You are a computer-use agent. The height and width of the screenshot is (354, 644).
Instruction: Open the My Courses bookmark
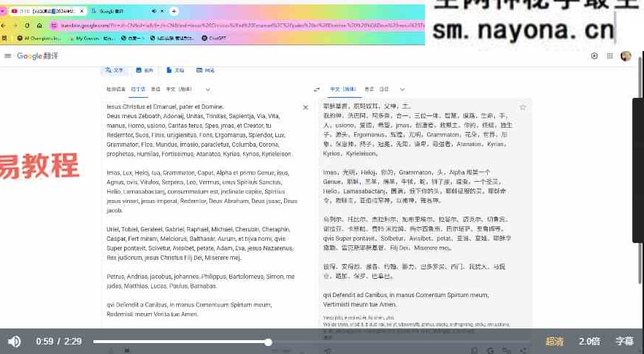click(x=91, y=38)
